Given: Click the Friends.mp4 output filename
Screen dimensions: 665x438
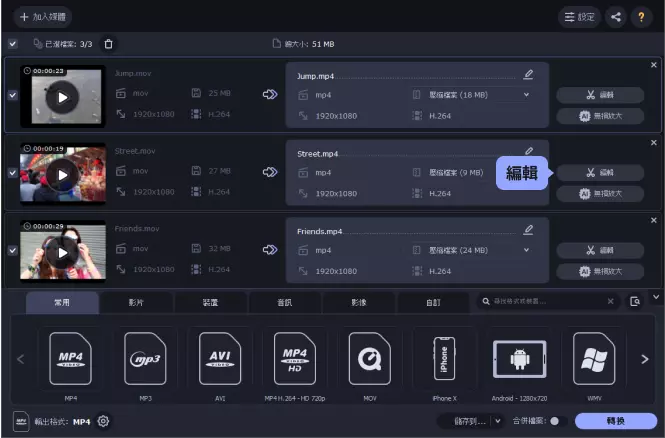Looking at the screenshot, I should tap(320, 232).
